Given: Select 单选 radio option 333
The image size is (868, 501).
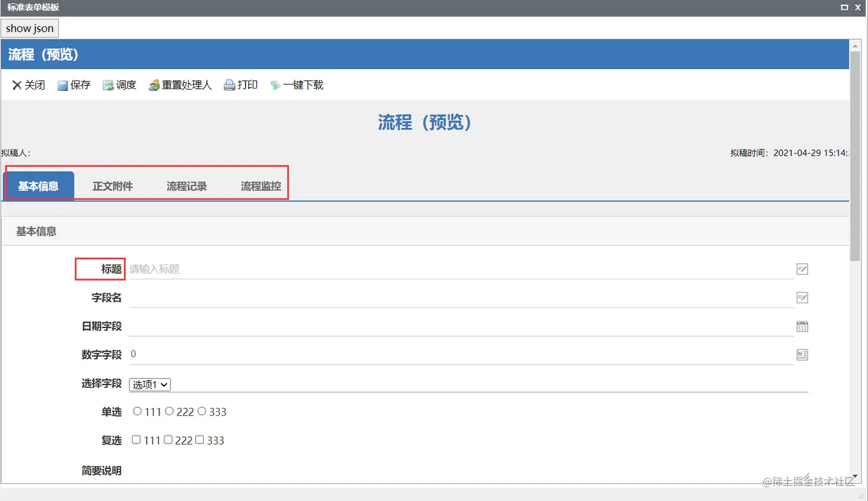Looking at the screenshot, I should tap(201, 411).
